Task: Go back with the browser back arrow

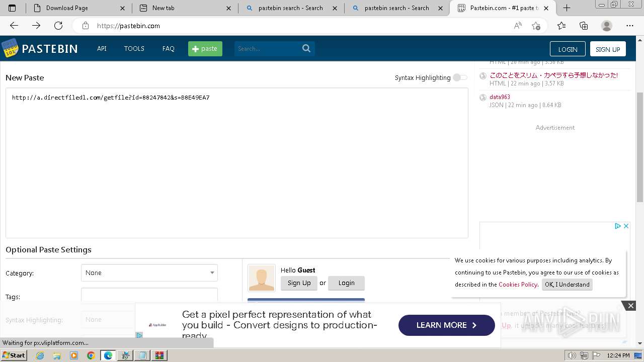Action: pos(14,26)
